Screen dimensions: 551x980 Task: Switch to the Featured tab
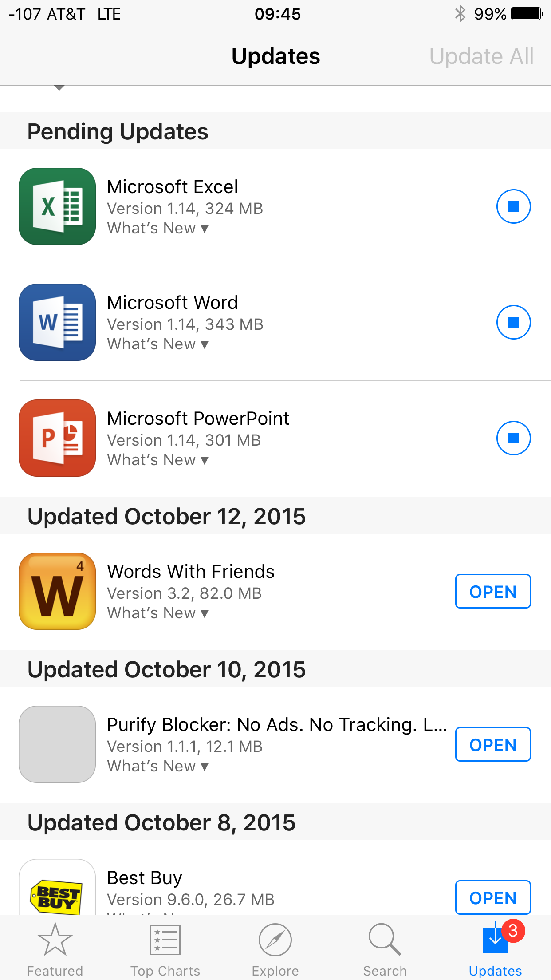pyautogui.click(x=55, y=949)
